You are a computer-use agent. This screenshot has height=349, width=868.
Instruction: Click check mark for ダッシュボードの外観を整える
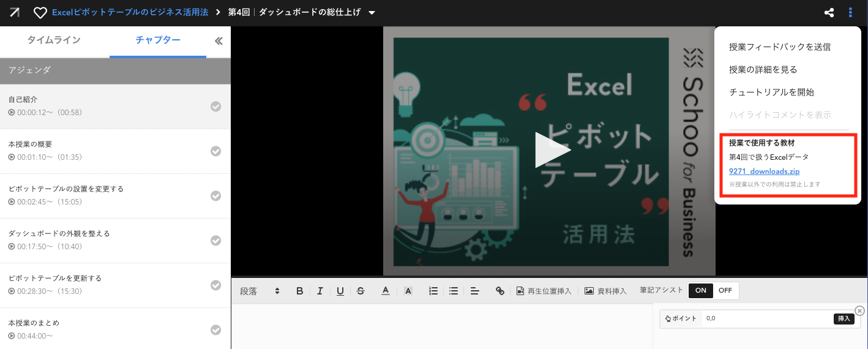pos(215,241)
